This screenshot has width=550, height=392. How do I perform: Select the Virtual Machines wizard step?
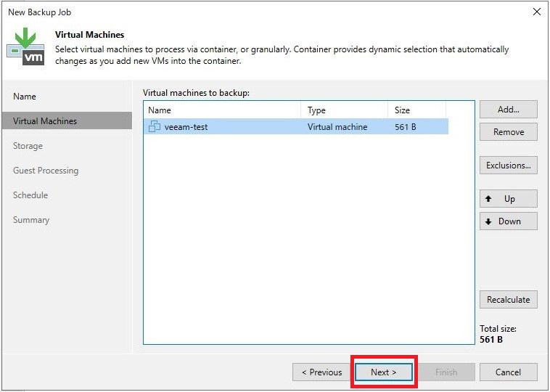(x=67, y=121)
